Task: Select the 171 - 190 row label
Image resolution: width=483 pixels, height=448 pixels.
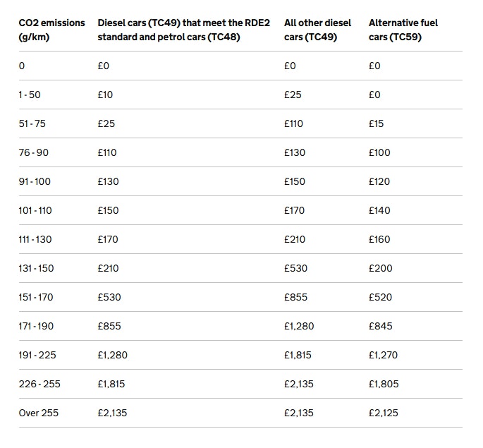Action: click(x=36, y=326)
